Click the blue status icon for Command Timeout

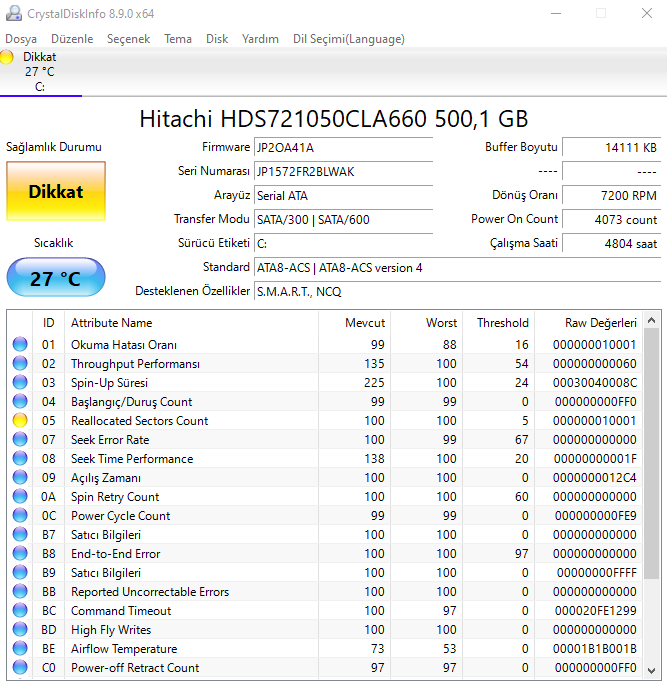click(20, 610)
